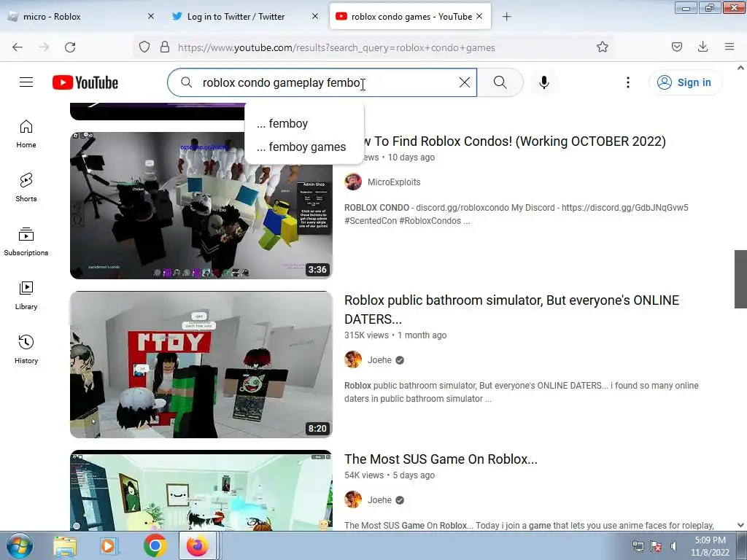Image resolution: width=747 pixels, height=560 pixels.
Task: Close the YouTube tab
Action: point(479,17)
